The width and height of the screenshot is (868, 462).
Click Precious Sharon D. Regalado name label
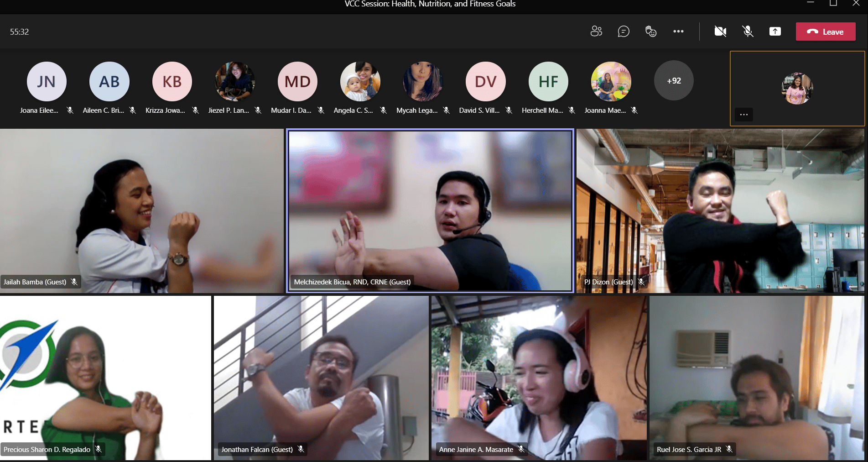pyautogui.click(x=47, y=449)
